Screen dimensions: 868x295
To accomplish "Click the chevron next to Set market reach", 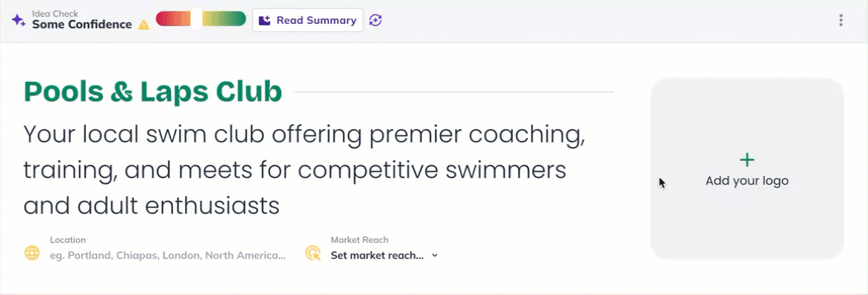I will (x=435, y=256).
